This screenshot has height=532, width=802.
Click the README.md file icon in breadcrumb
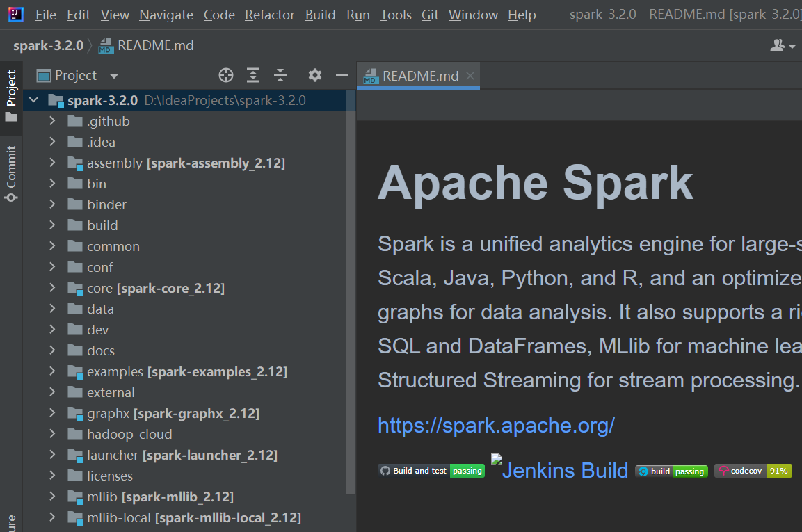pyautogui.click(x=106, y=46)
